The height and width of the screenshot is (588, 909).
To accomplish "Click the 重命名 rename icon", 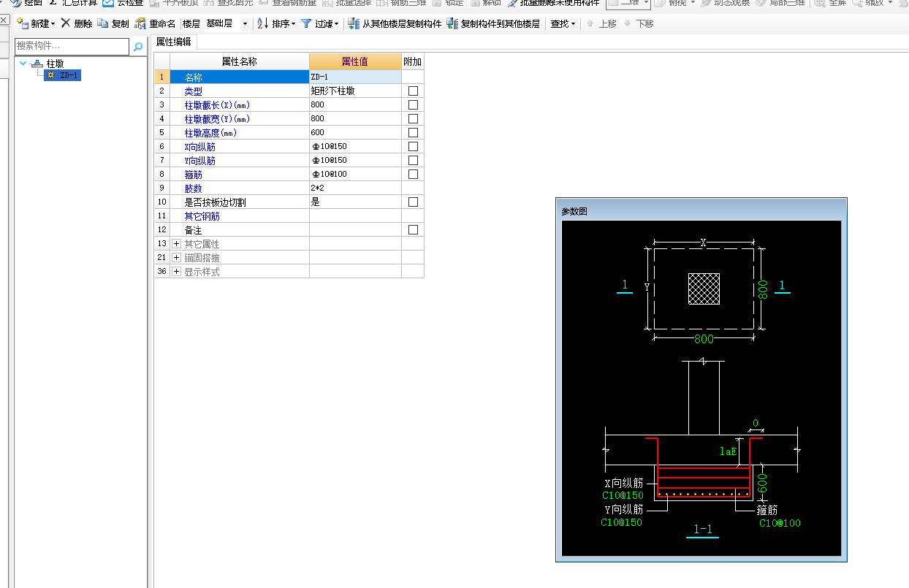I will (140, 23).
